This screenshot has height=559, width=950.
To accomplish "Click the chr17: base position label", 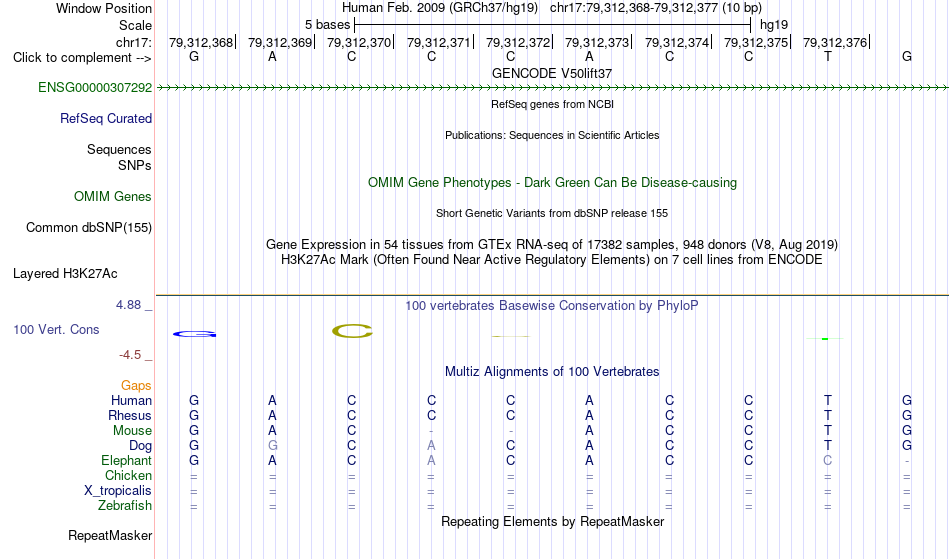I will coord(133,42).
